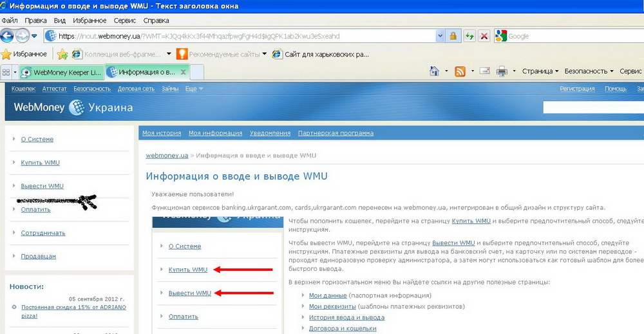Click the Избранное favorites star button
The width and height of the screenshot is (644, 334).
(24, 54)
